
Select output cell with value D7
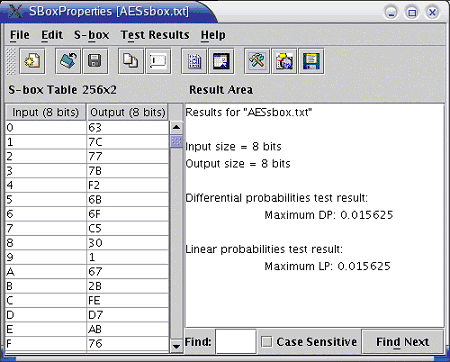[128, 315]
